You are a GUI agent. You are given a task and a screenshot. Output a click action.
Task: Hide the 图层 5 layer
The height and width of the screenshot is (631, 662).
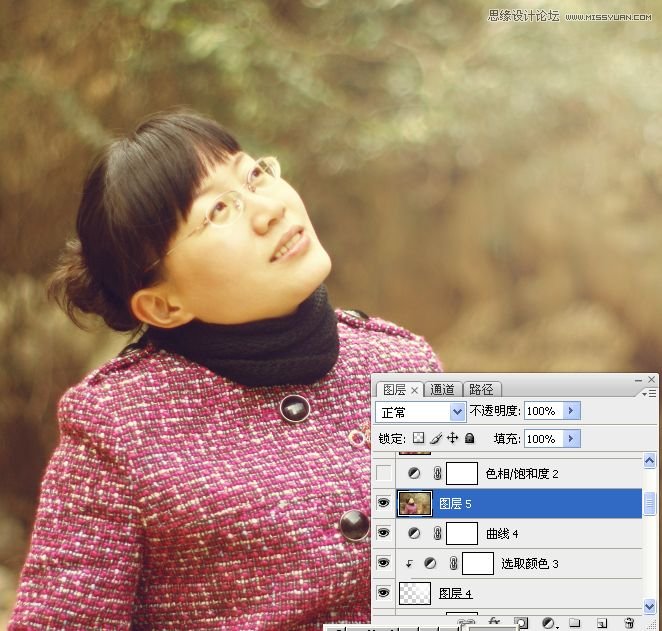click(383, 503)
